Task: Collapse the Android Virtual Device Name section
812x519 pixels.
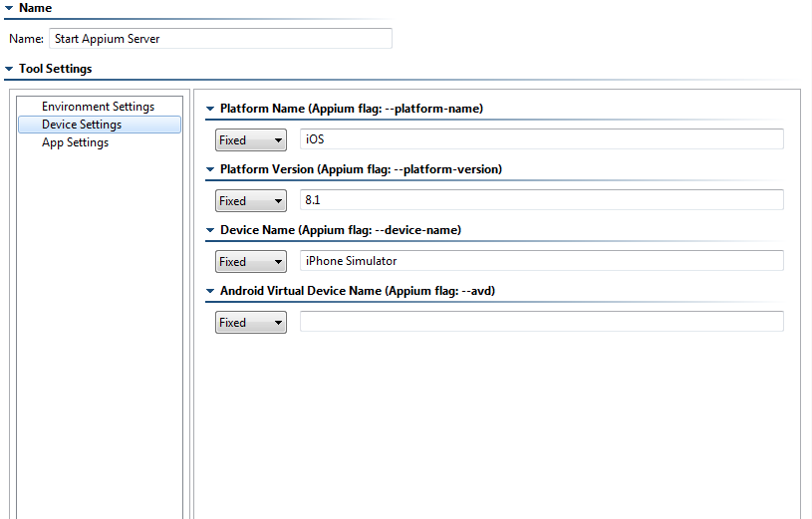Action: [x=210, y=291]
